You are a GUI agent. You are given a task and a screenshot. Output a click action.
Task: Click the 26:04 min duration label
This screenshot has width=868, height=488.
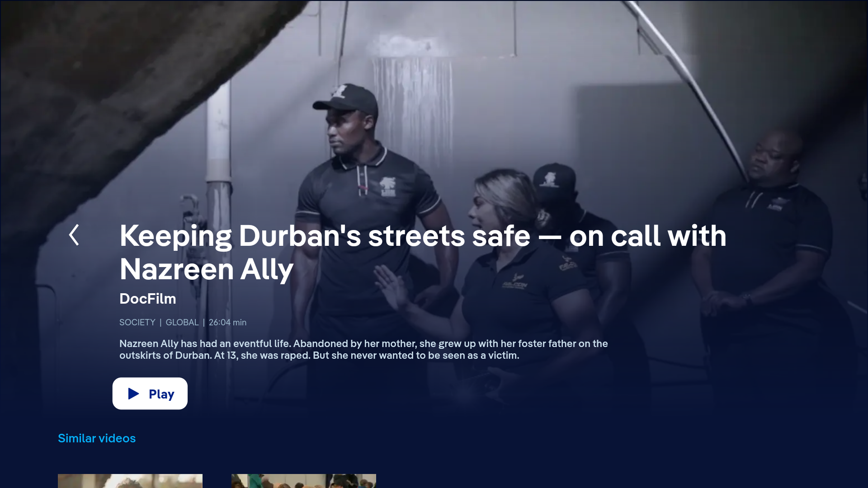pyautogui.click(x=227, y=322)
